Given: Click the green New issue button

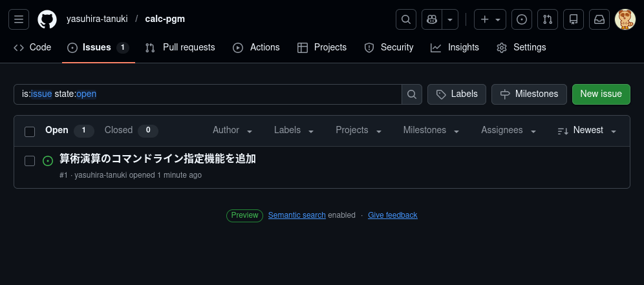Looking at the screenshot, I should (601, 94).
